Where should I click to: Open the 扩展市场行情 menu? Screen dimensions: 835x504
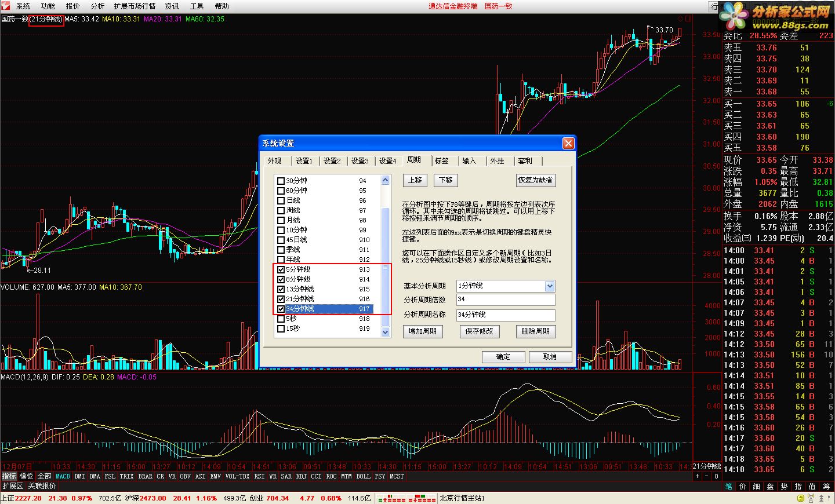(135, 6)
